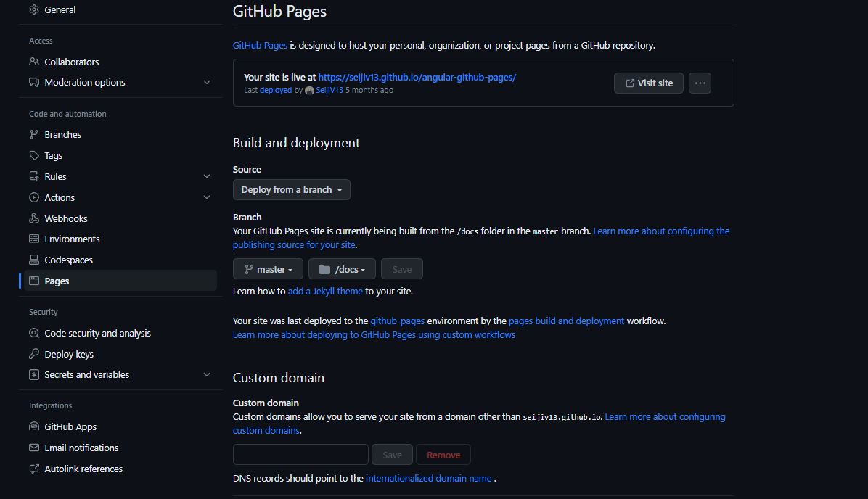This screenshot has height=499, width=868.
Task: Click Save button for custom domain
Action: (392, 455)
